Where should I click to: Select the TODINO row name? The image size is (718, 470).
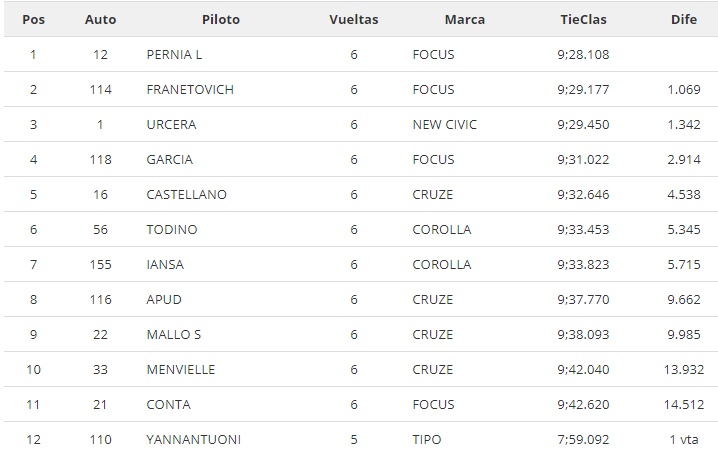pyautogui.click(x=172, y=230)
